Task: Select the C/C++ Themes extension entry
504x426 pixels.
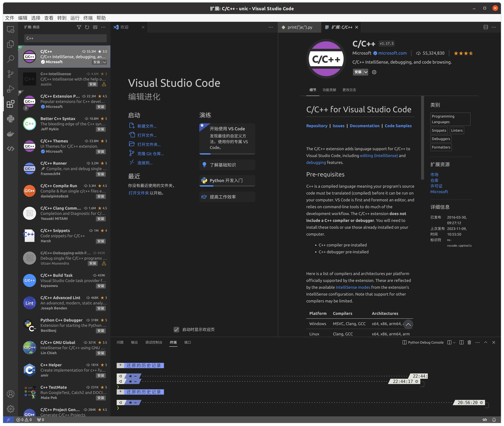Action: pos(64,146)
